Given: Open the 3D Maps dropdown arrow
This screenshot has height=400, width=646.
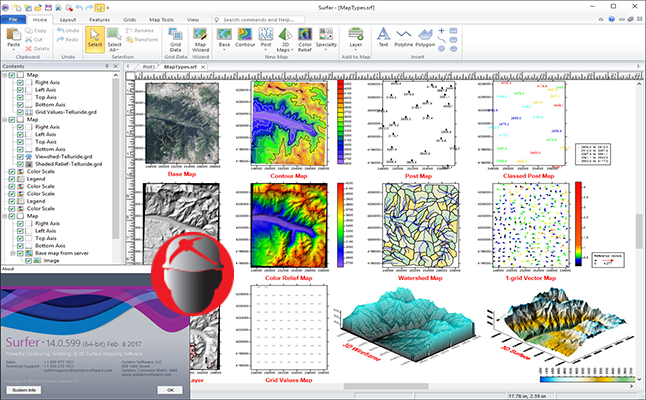Looking at the screenshot, I should 292,50.
